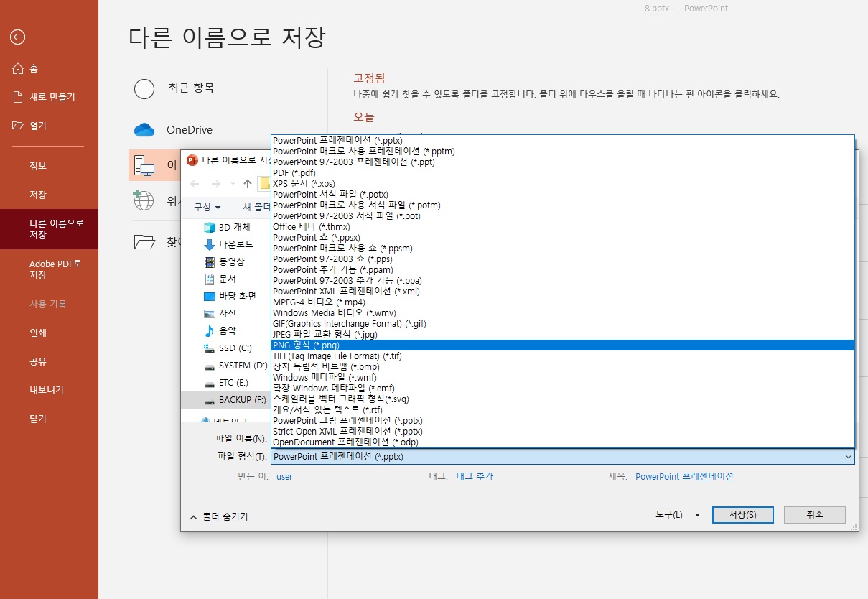The image size is (868, 599).
Task: Choose Windows 메타파일 (*.wmf) format
Action: coord(562,378)
